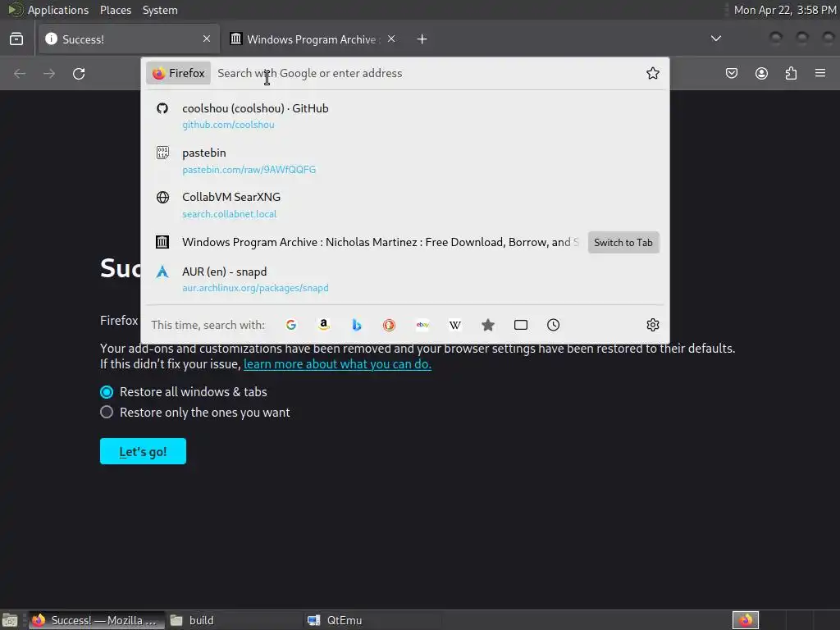Open coolshou GitHub suggestion
This screenshot has height=630, width=840.
405,116
